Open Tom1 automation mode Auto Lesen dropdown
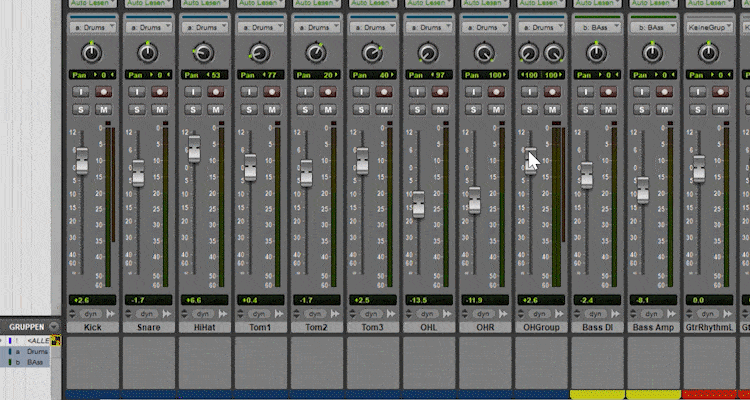750x400 pixels. (x=261, y=3)
